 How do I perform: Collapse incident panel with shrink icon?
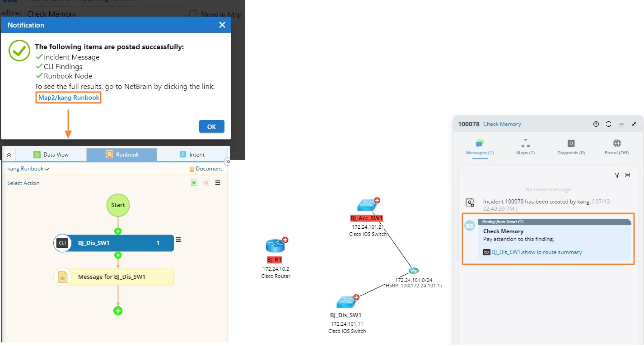[634, 124]
